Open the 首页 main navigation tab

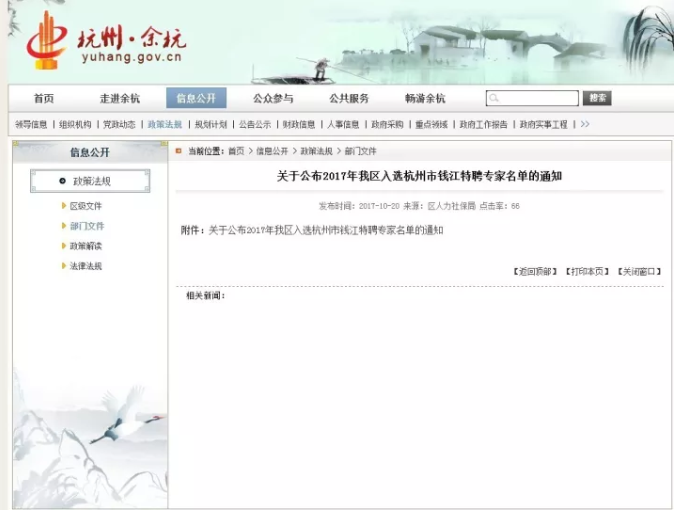click(x=43, y=99)
